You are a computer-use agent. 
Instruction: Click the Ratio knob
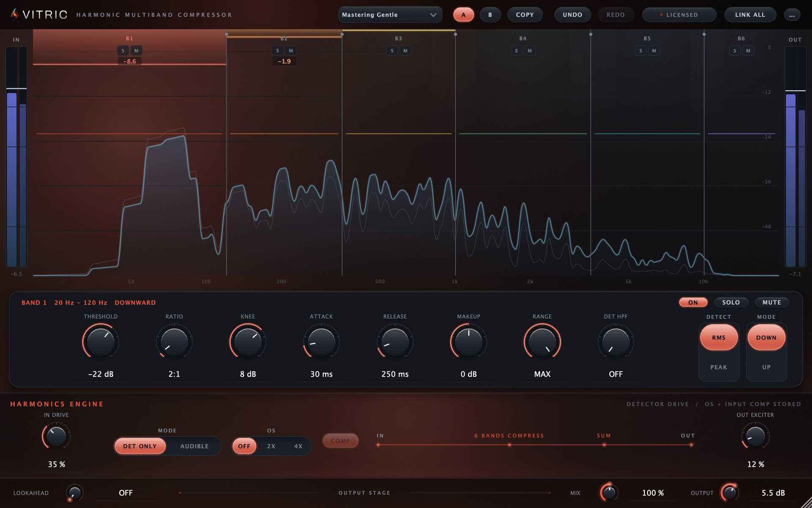pos(174,341)
